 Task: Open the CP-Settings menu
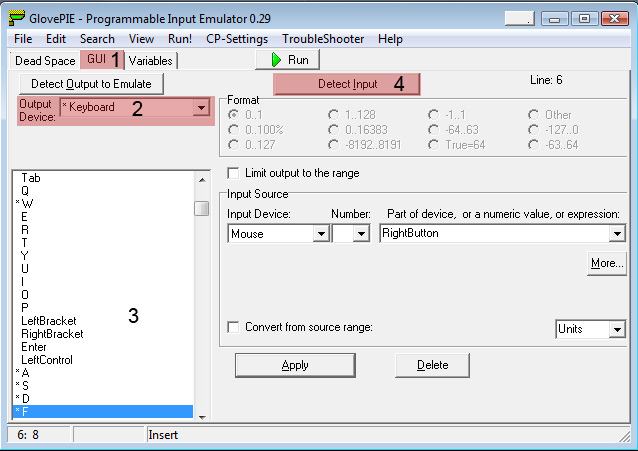click(x=237, y=39)
